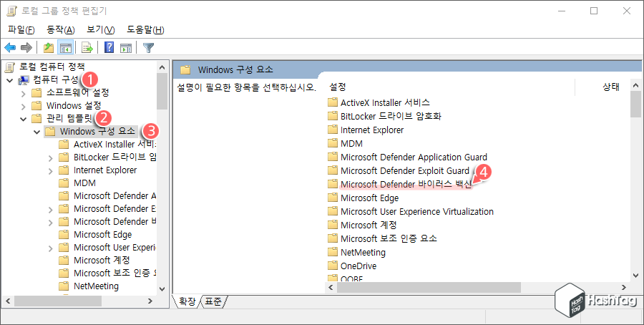Expand Internet Explorer node in the tree

pyautogui.click(x=51, y=170)
